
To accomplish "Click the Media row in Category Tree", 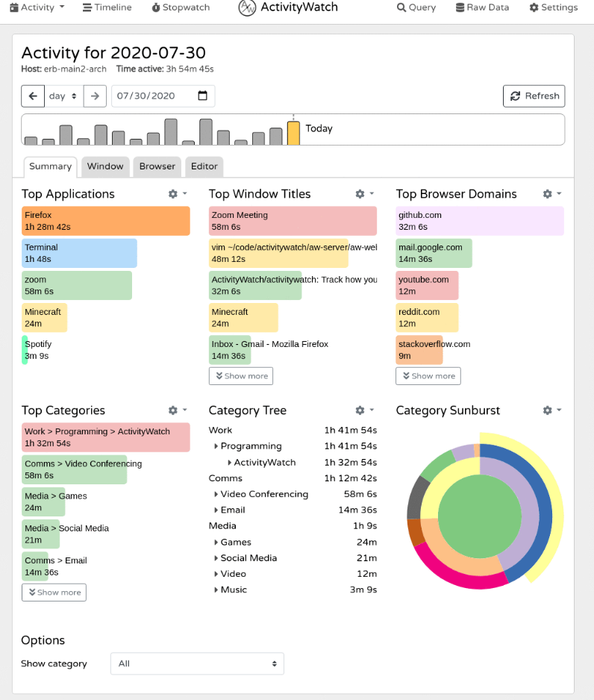I will click(293, 526).
